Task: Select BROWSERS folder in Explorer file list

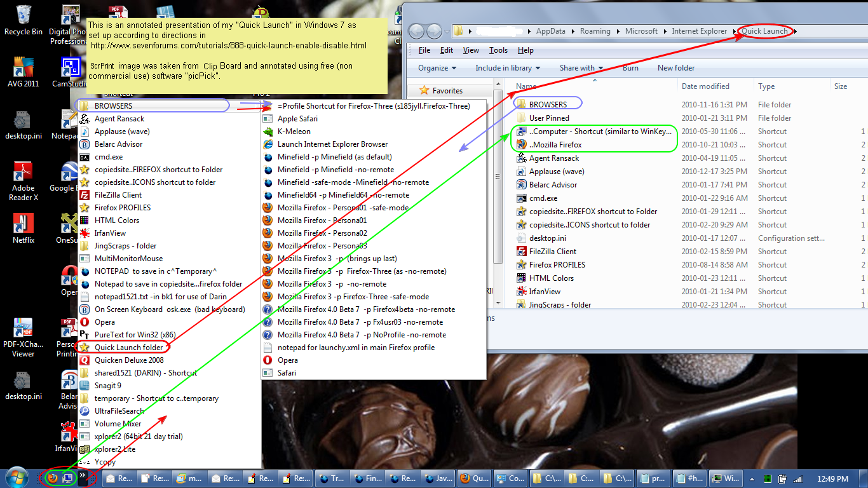Action: [548, 105]
